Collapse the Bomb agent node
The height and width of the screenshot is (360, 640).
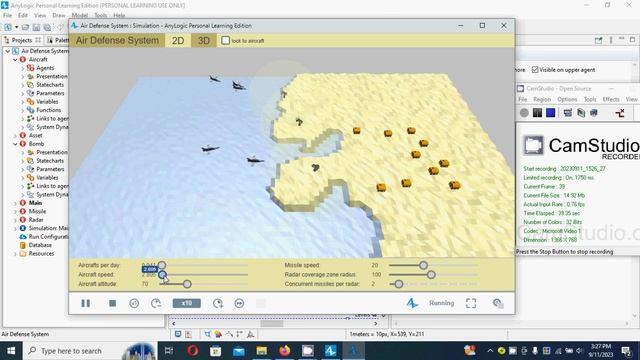pyautogui.click(x=15, y=144)
